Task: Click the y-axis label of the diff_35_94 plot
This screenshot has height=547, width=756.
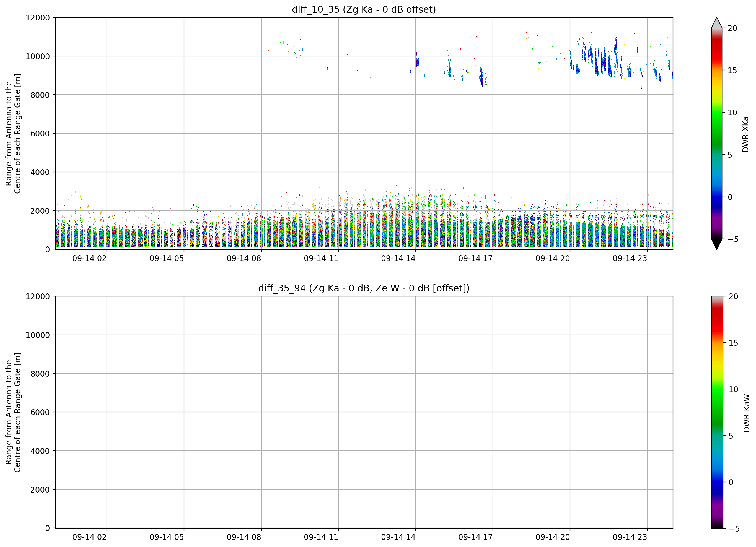Action: pos(13,412)
